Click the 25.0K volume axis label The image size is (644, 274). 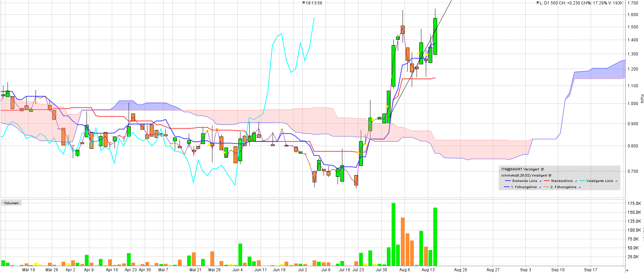[x=633, y=257]
